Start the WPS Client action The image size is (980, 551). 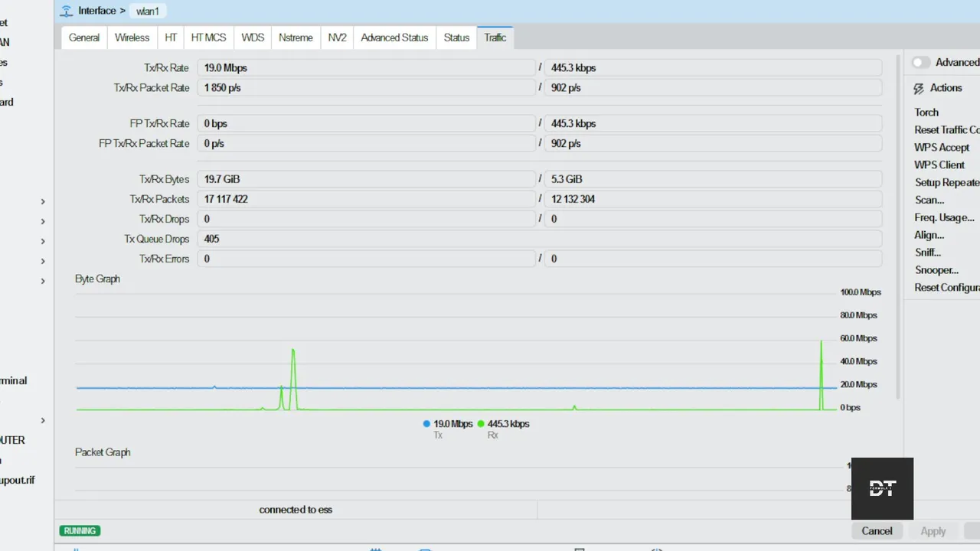[x=939, y=165]
